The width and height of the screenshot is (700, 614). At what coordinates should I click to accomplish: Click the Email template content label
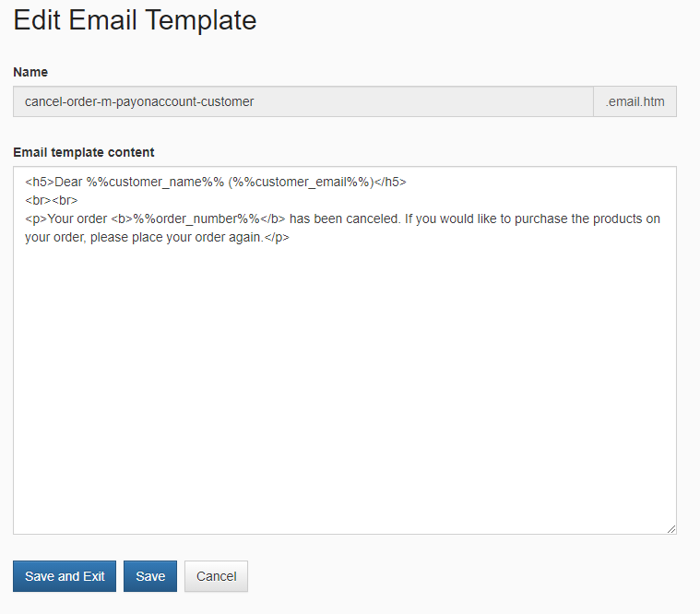point(84,152)
